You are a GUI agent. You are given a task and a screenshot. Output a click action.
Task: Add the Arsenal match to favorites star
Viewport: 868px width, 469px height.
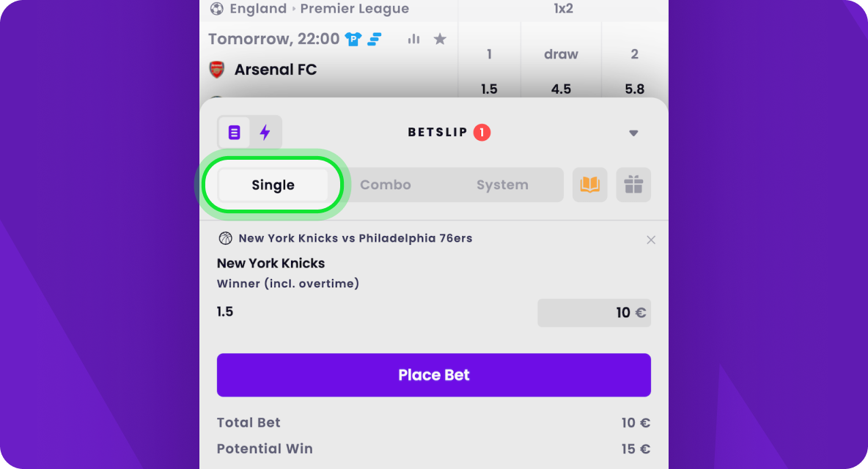440,39
